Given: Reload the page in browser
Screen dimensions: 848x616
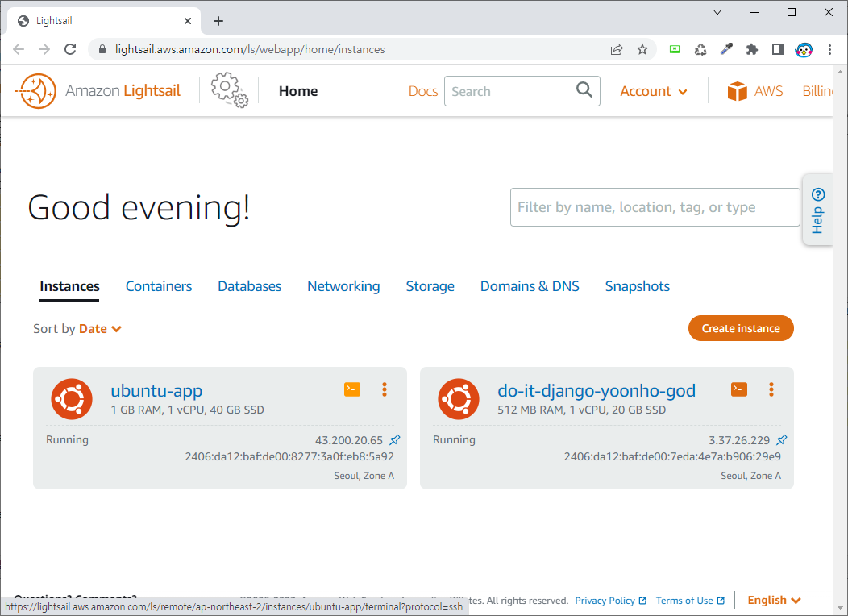Looking at the screenshot, I should click(70, 49).
